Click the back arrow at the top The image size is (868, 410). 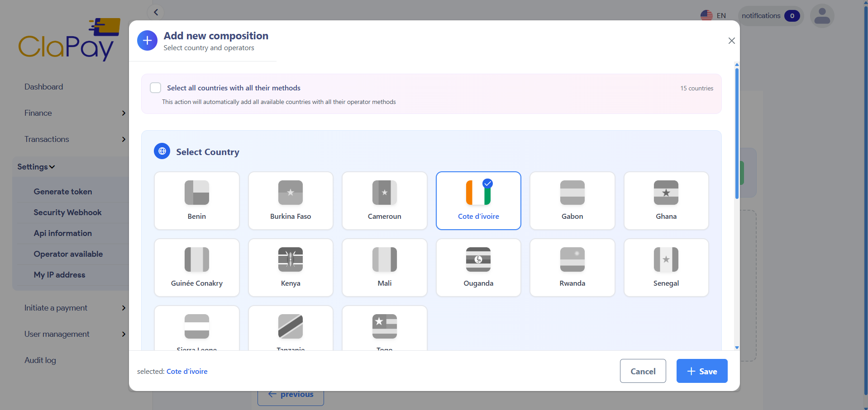pos(156,12)
